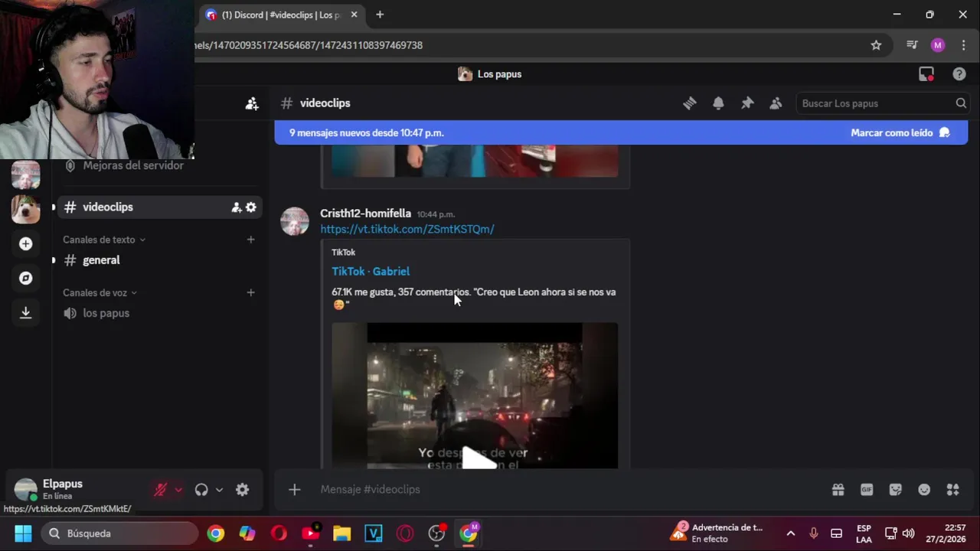Click Marcar como leído button
Screen dimensions: 980x551
pos(900,132)
